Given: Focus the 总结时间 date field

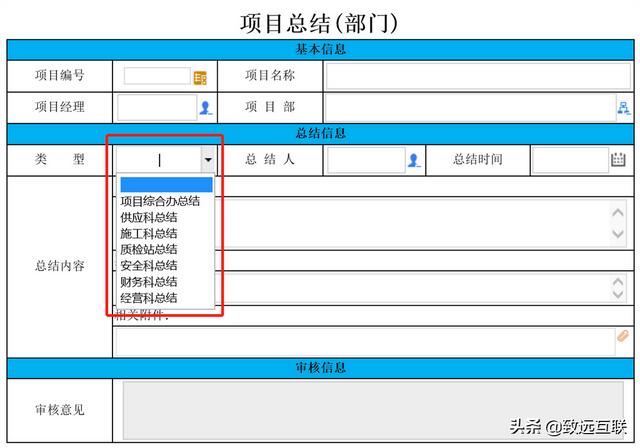Looking at the screenshot, I should (x=571, y=160).
